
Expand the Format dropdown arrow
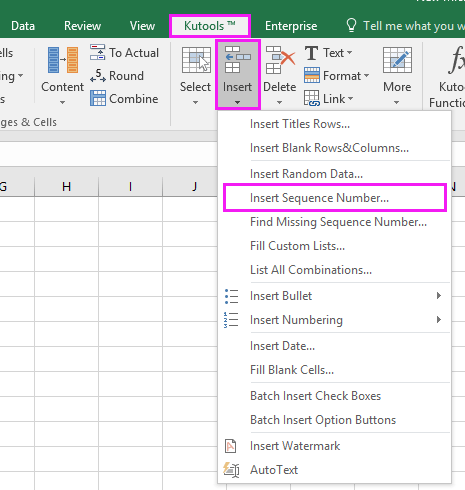click(366, 76)
